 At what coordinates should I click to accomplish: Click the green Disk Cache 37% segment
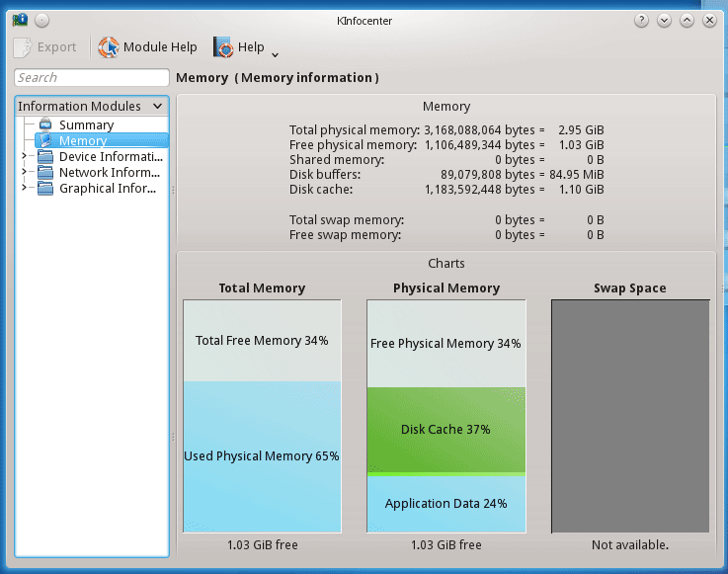[x=446, y=430]
